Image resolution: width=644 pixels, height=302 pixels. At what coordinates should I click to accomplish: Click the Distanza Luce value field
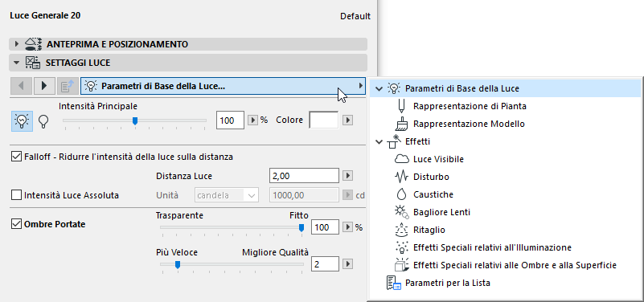tap(304, 176)
